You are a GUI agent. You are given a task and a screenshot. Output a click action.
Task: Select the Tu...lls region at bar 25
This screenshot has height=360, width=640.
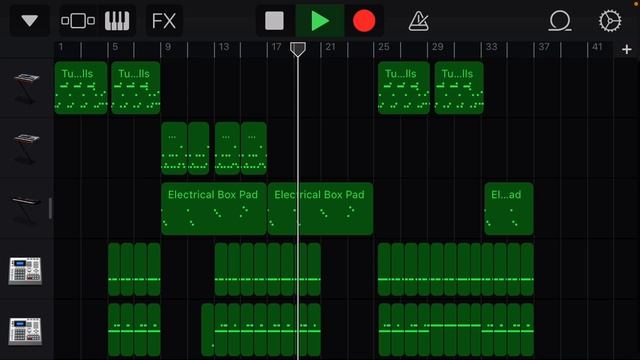(404, 88)
